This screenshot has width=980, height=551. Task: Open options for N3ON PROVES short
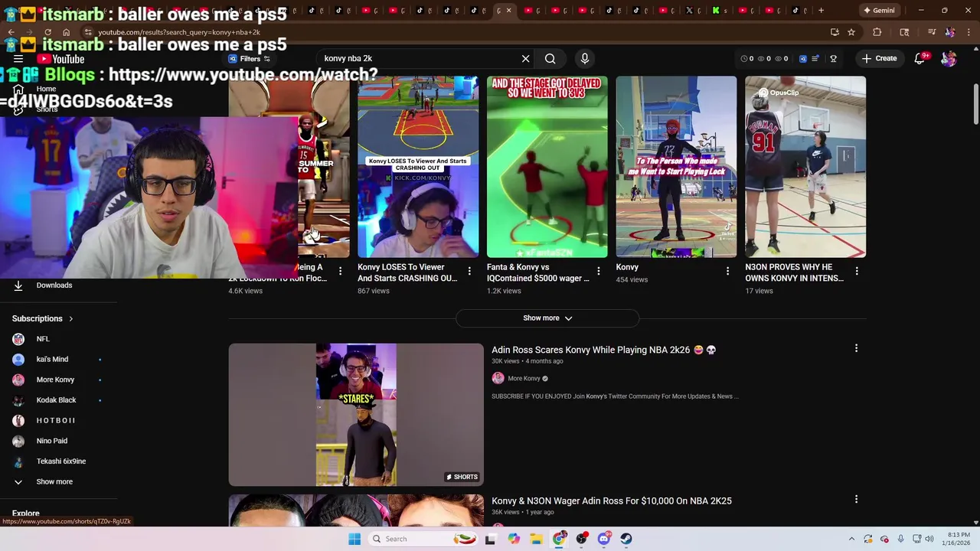click(x=857, y=271)
